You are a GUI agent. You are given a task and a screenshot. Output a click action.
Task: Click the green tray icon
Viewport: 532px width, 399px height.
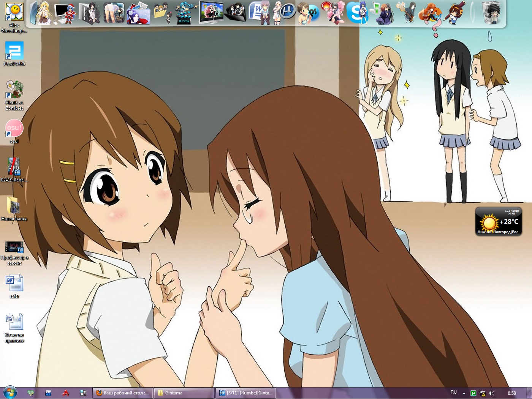pyautogui.click(x=473, y=393)
